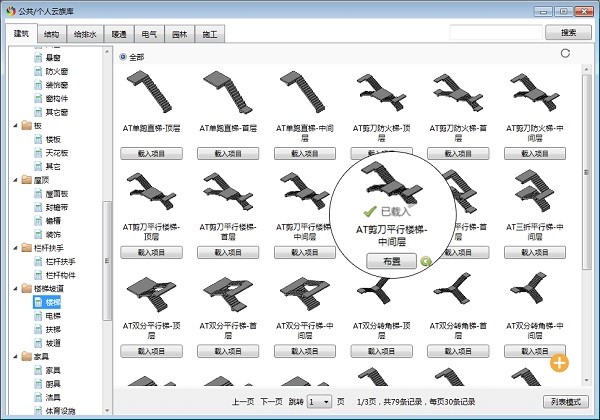This screenshot has width=600, height=420.
Task: Click the 搜索 search button
Action: 559,32
